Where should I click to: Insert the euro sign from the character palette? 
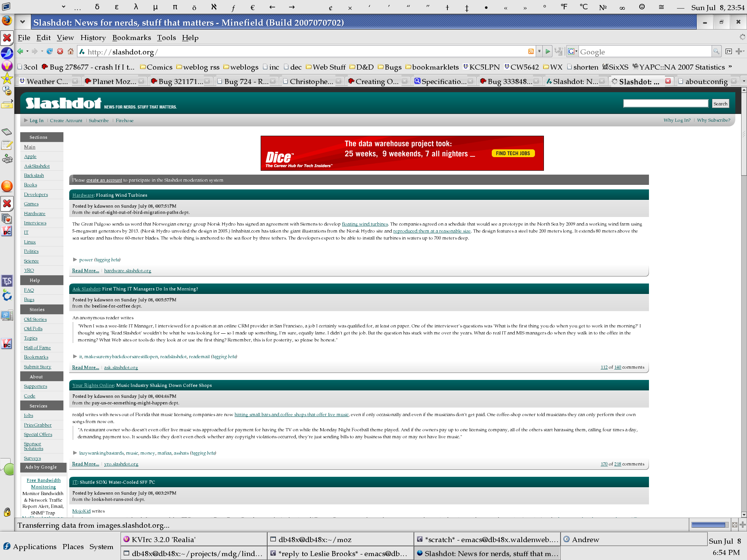(x=253, y=7)
